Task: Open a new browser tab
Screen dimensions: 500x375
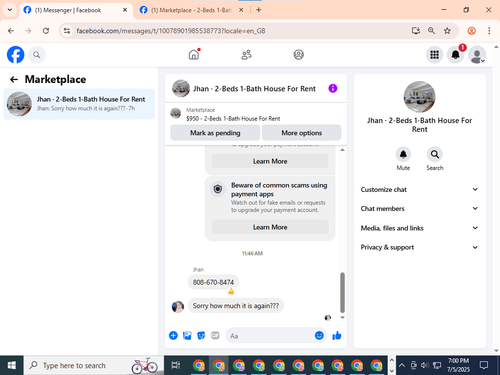Action: pos(259,10)
